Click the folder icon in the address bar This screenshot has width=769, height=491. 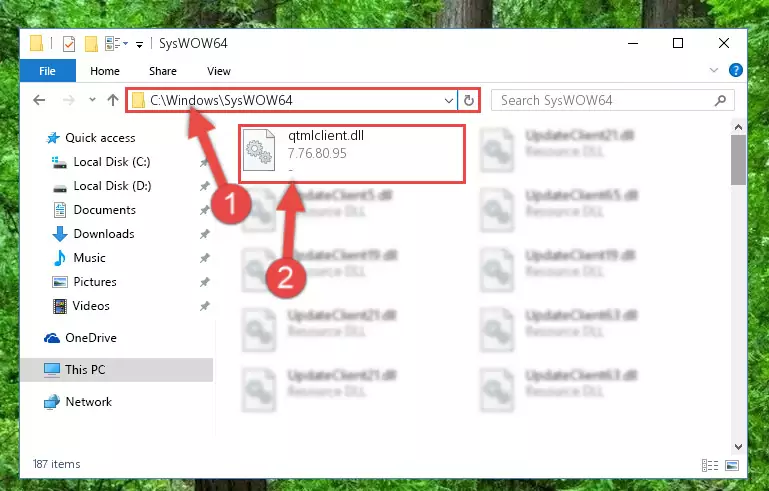point(139,101)
